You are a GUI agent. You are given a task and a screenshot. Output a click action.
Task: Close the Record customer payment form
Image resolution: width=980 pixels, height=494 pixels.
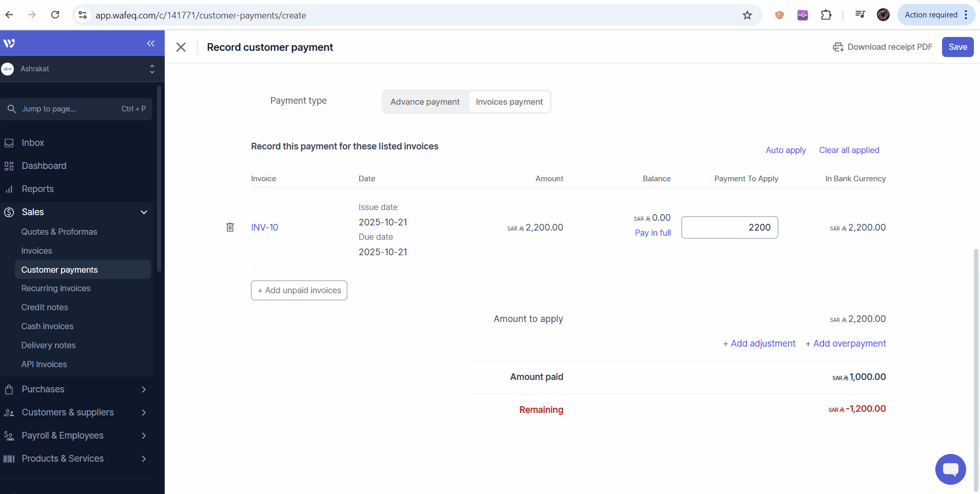181,47
